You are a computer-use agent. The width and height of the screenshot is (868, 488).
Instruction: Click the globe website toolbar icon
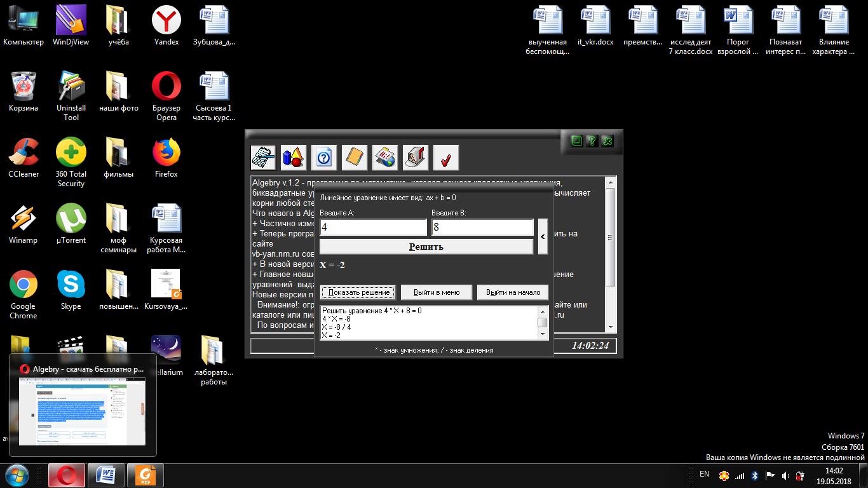[x=385, y=158]
